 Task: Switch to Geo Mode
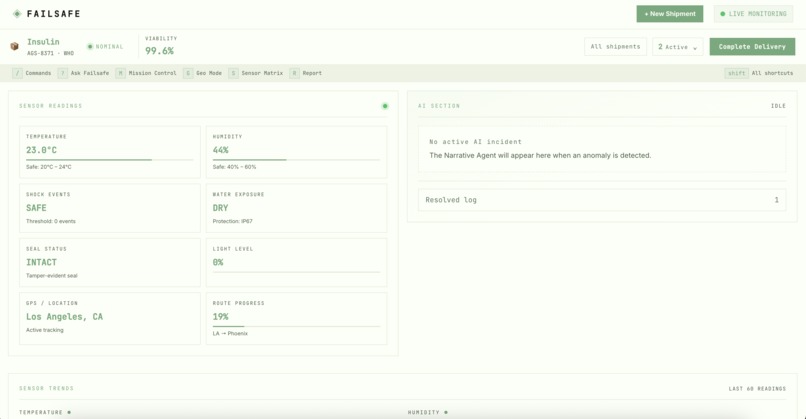203,73
